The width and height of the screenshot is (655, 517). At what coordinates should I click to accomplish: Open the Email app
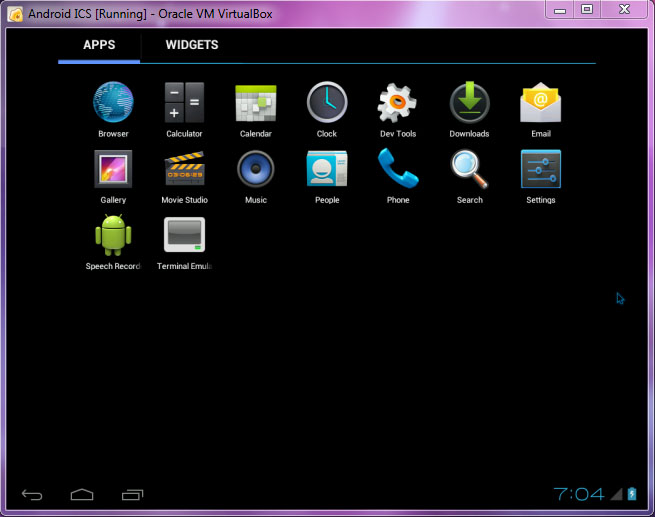pyautogui.click(x=541, y=102)
